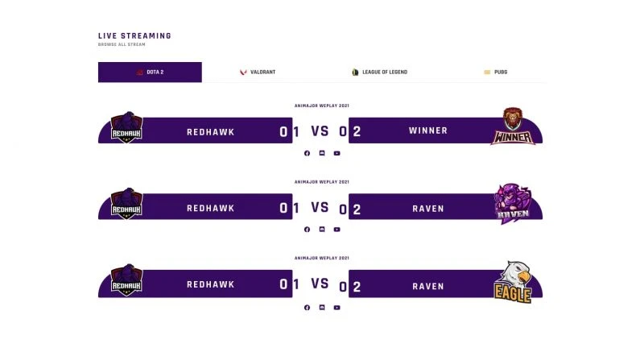Click the Discord icon under the Winner match
This screenshot has width=644, height=344.
[x=322, y=153]
